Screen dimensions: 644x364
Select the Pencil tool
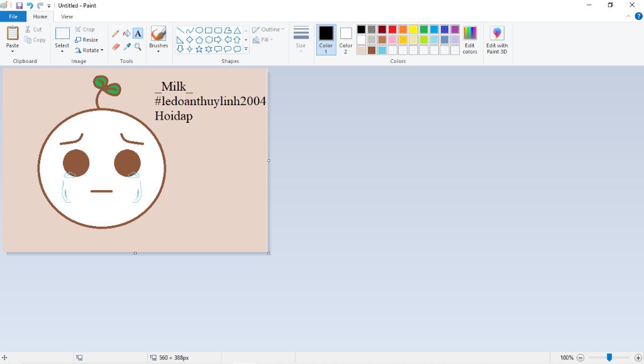point(116,33)
